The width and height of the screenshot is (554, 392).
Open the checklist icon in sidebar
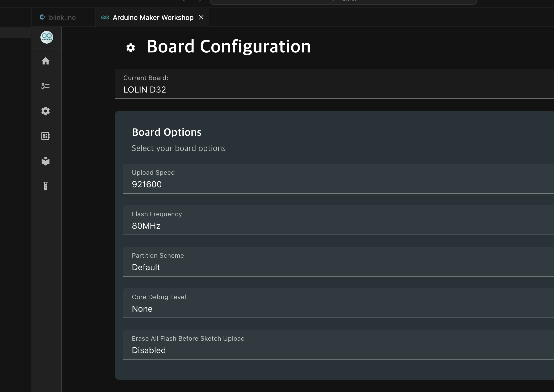click(46, 86)
